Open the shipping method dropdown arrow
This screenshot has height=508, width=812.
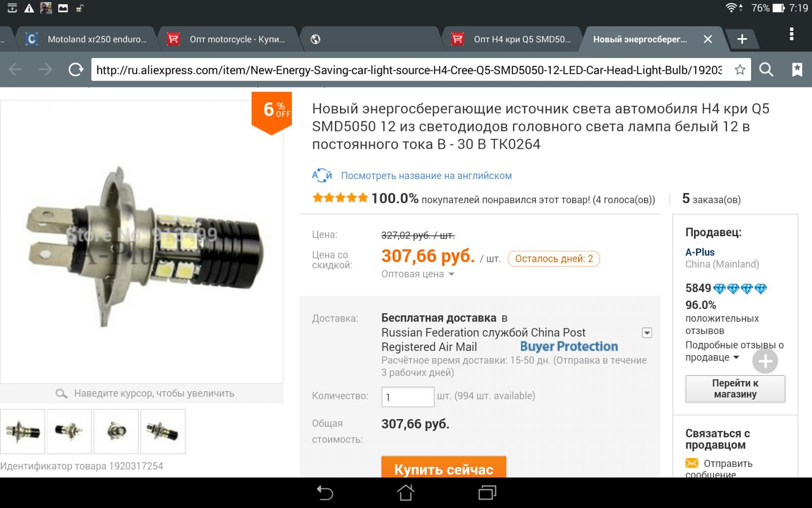coord(647,333)
